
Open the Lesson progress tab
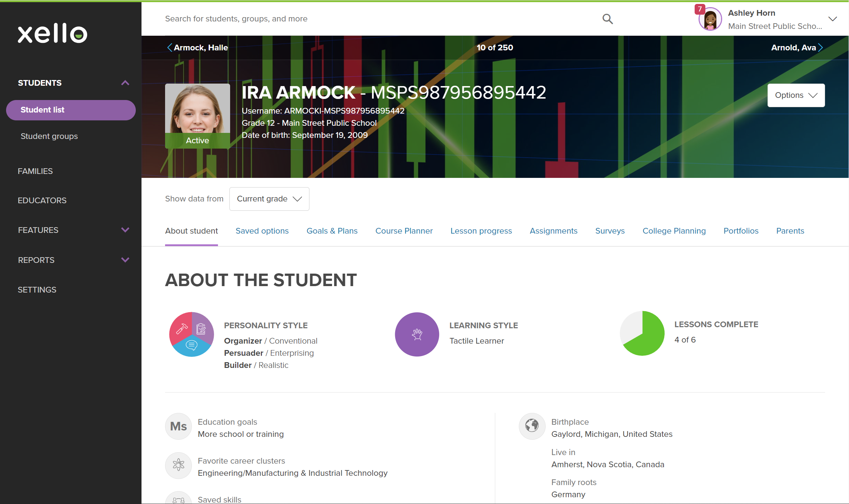point(481,231)
